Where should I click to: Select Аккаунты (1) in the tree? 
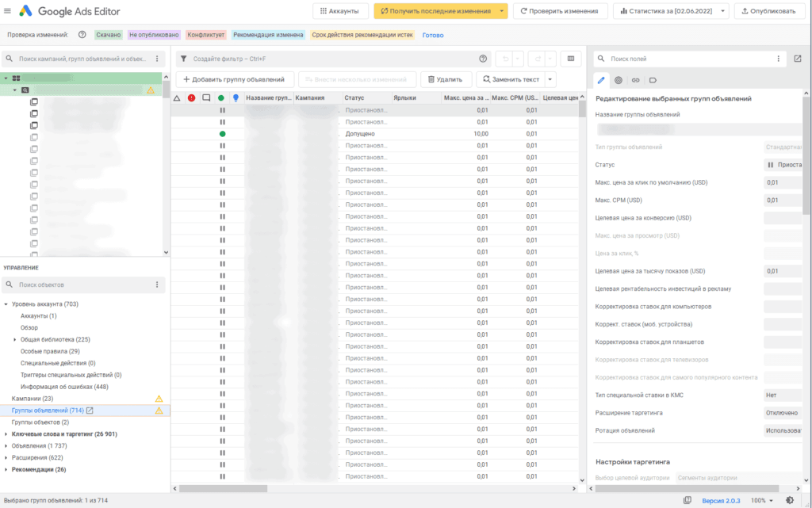(39, 316)
